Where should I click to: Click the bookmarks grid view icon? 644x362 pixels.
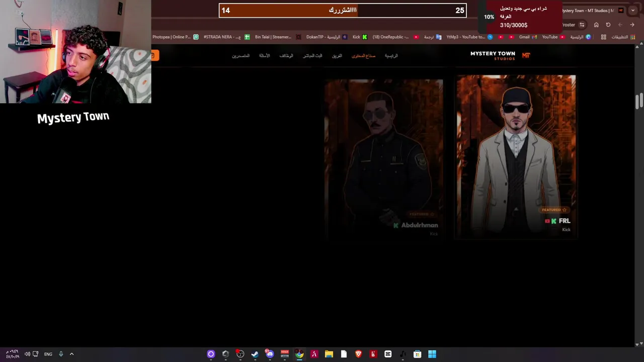[x=603, y=37]
